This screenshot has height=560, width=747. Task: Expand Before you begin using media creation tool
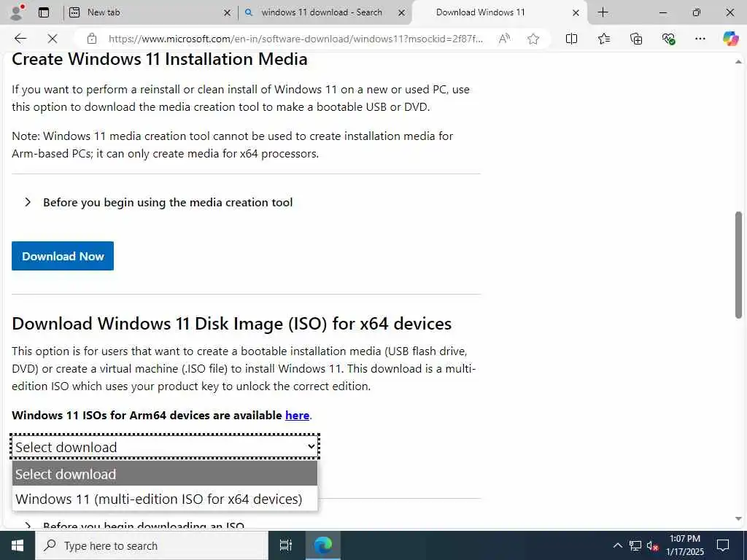pos(158,203)
